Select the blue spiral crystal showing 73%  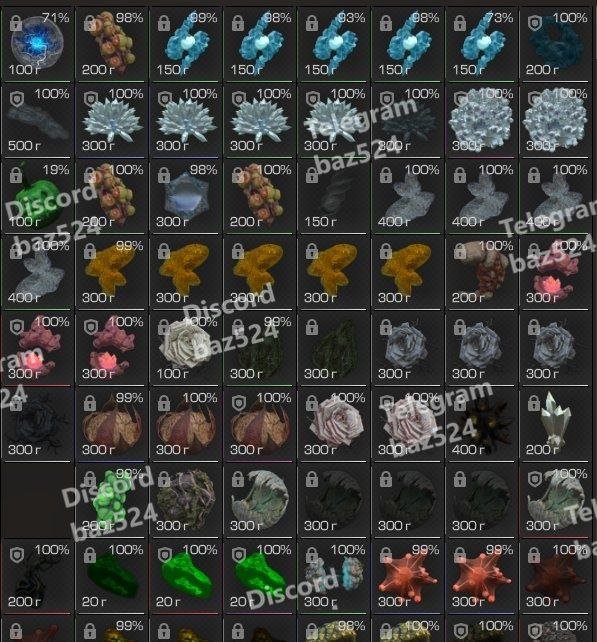pos(482,43)
